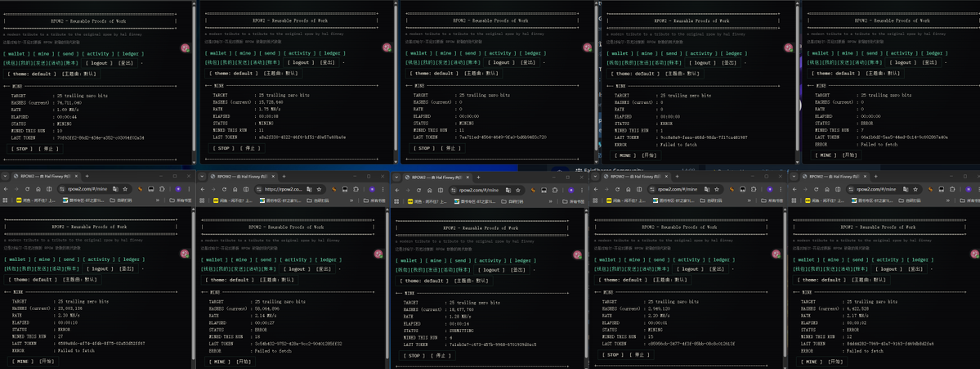Open site info icon in MINED THIS RUN 18 address bar
This screenshot has width=980, height=369.
pos(257,189)
